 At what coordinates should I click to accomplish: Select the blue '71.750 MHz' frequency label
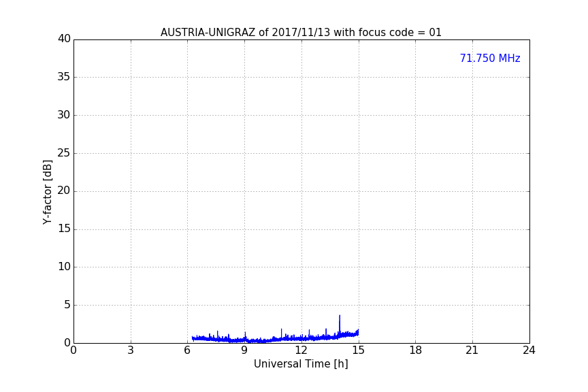[490, 59]
